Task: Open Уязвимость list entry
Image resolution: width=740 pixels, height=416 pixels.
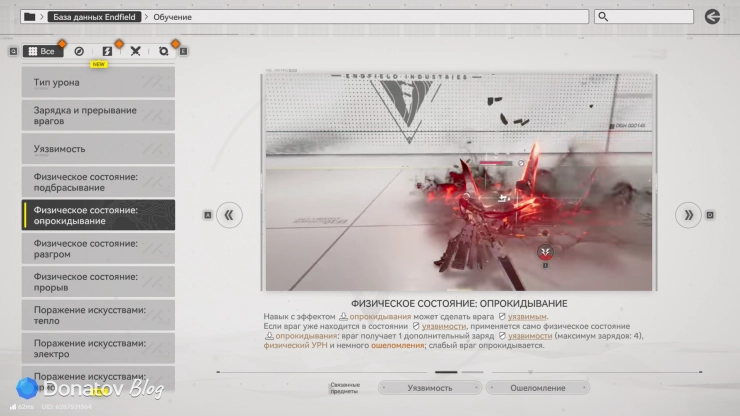Action: (98, 149)
